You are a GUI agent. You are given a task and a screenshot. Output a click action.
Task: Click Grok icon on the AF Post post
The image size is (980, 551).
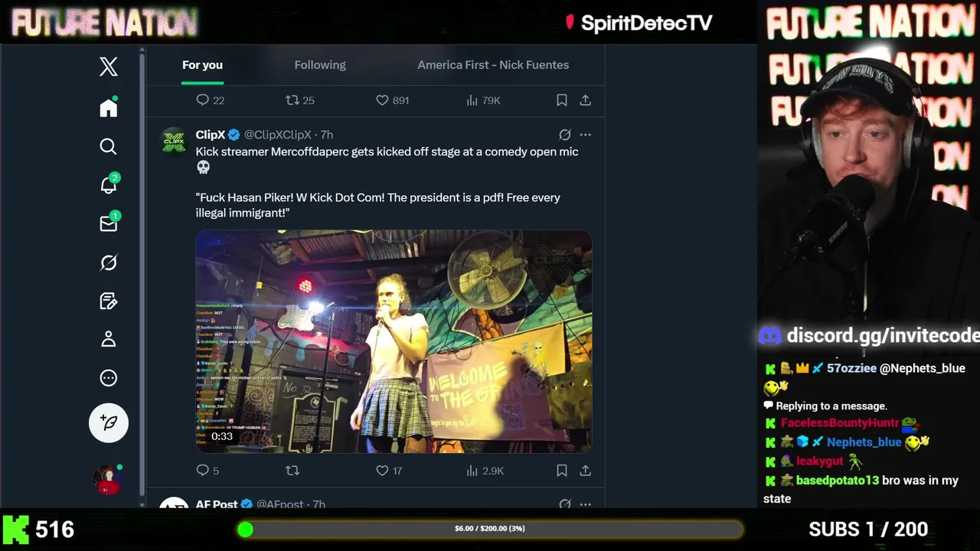pyautogui.click(x=565, y=504)
